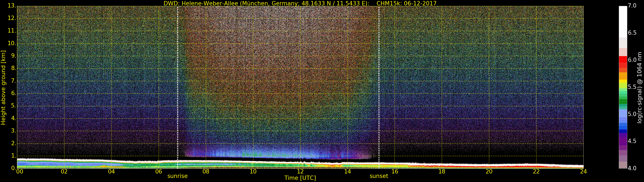This screenshot has width=644, height=182.
Task: Pick the red band on the colorbar
Action: [x=623, y=60]
